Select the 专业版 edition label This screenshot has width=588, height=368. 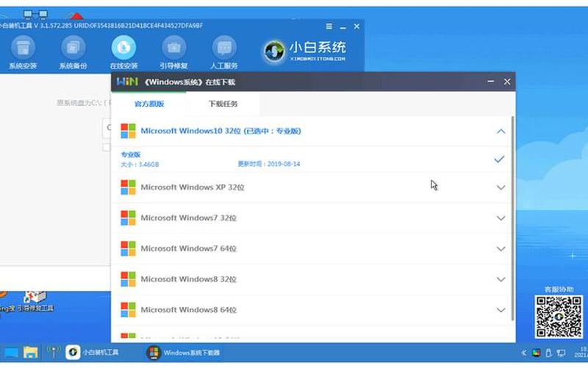[131, 155]
